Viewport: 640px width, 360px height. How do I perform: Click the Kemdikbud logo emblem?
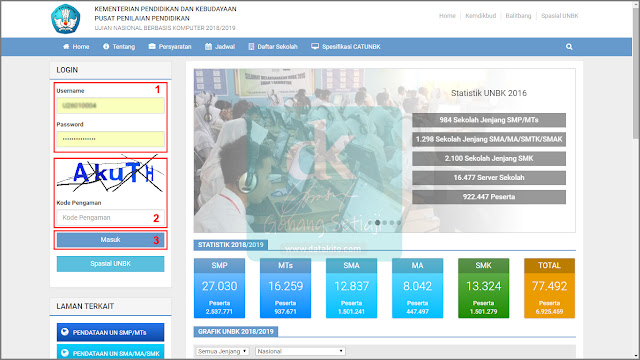pos(65,19)
